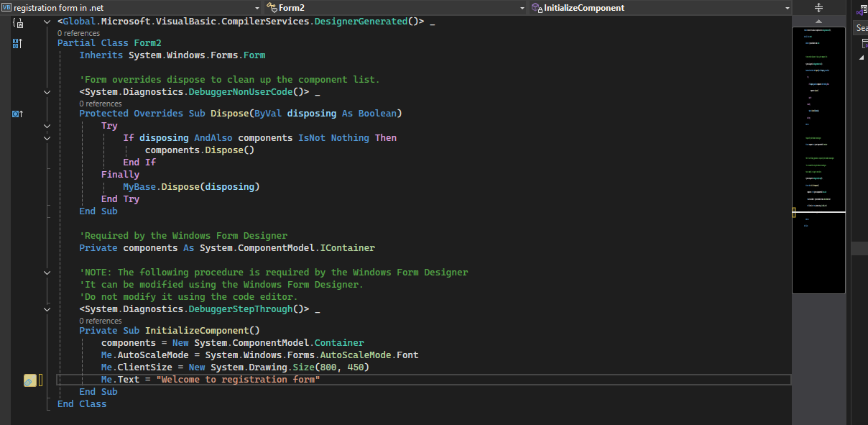Screen dimensions: 868x425
Task: Click the 'End If' line
Action: tap(139, 163)
